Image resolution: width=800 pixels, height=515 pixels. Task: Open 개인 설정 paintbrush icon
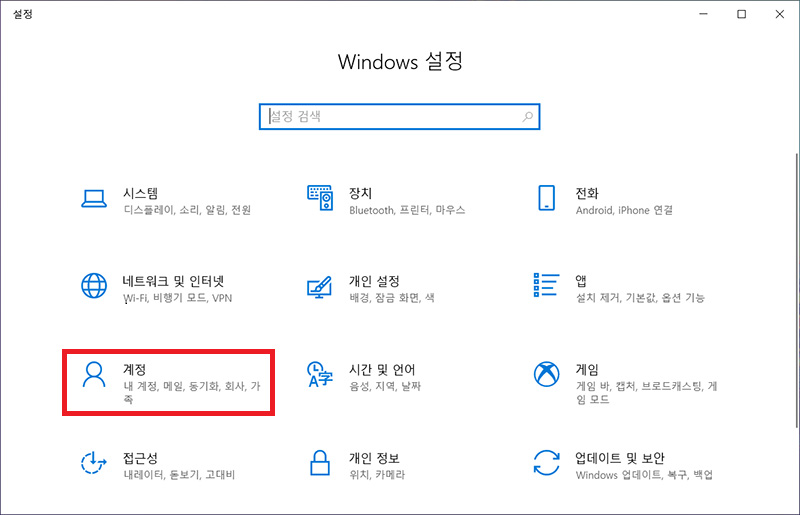(320, 286)
